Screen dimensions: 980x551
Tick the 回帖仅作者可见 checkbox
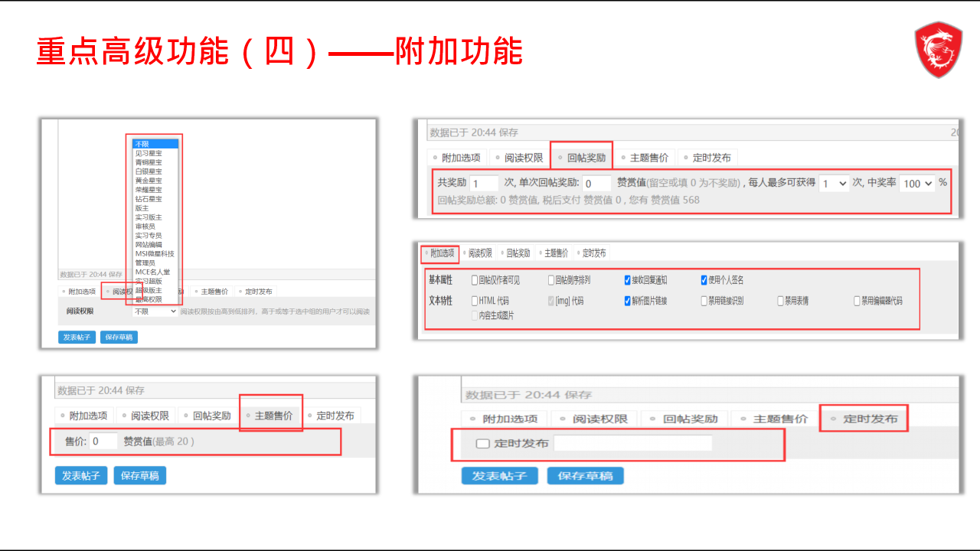(x=475, y=280)
